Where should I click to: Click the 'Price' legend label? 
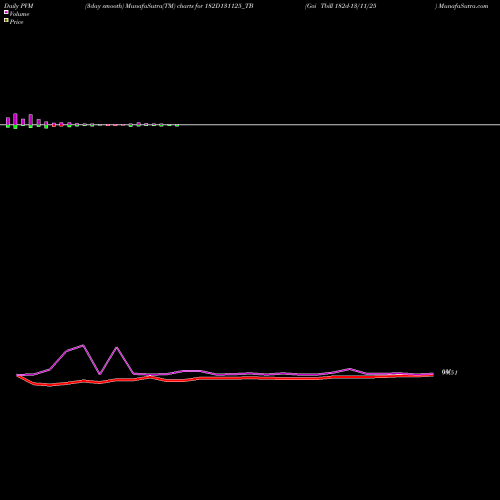16,22
